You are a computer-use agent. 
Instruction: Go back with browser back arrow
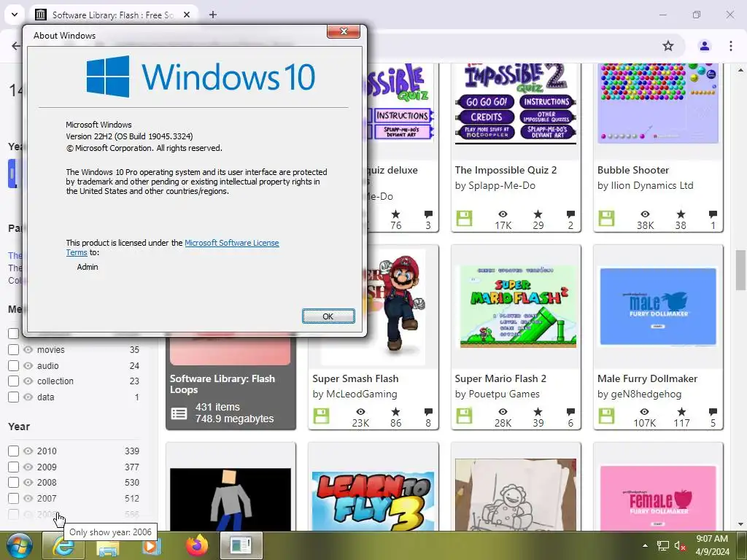(16, 46)
